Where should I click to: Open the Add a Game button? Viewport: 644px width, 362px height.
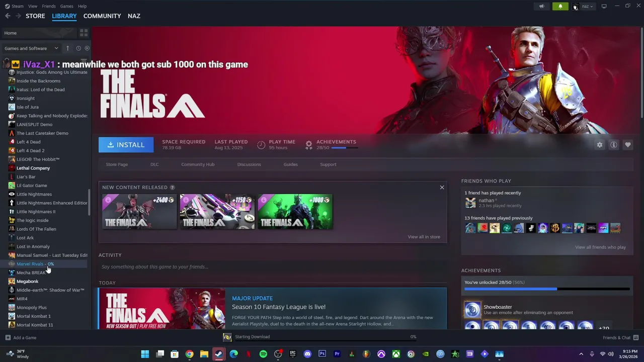click(21, 338)
